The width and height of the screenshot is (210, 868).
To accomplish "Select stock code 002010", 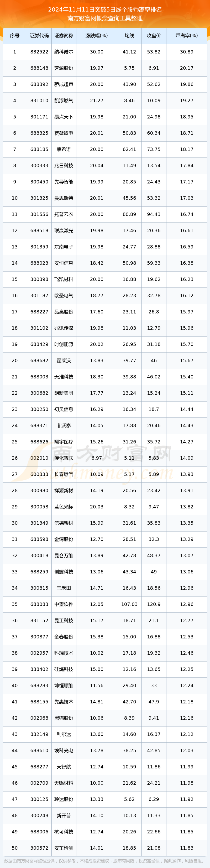I will (x=39, y=458).
